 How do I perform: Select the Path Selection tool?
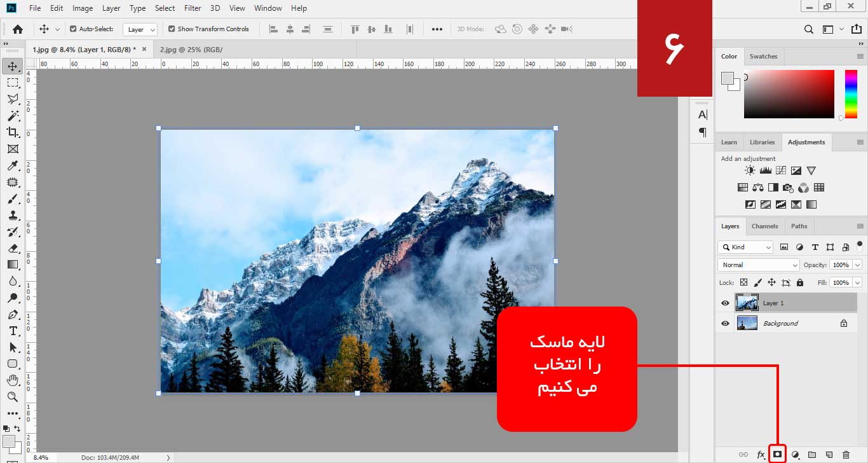point(13,347)
